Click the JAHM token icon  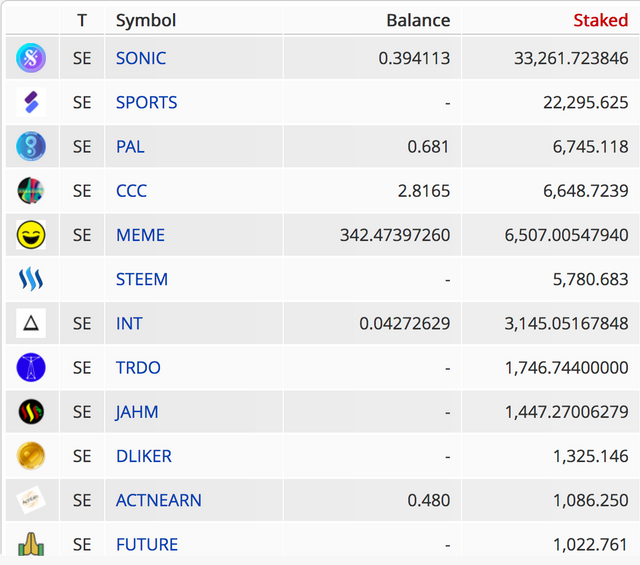point(31,411)
